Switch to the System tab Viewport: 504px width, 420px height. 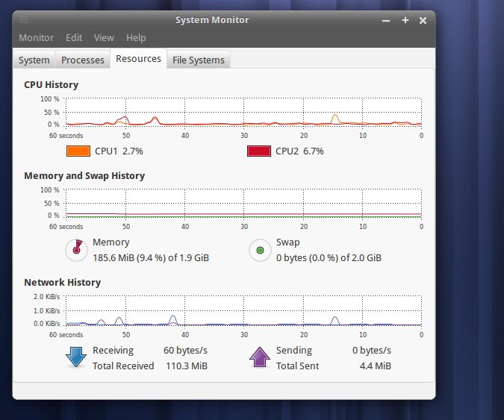(x=34, y=60)
